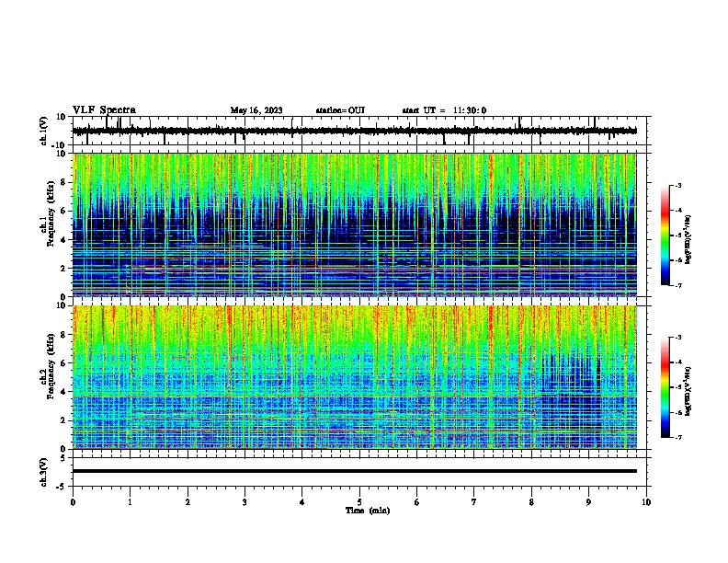Click the "ch.3(V)" axis label

(x=44, y=472)
